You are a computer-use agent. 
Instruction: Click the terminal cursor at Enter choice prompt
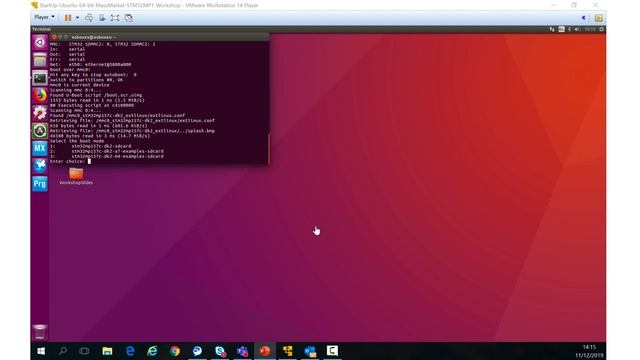pyautogui.click(x=89, y=161)
